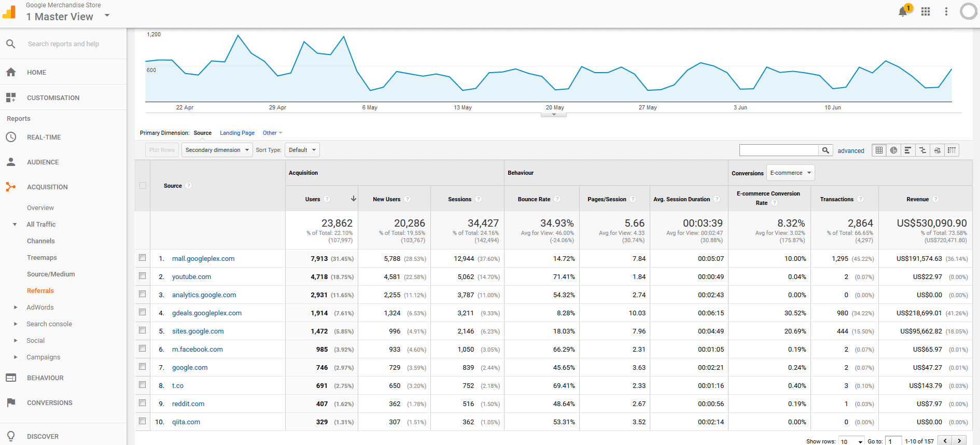Expand the Search console section

click(x=15, y=324)
